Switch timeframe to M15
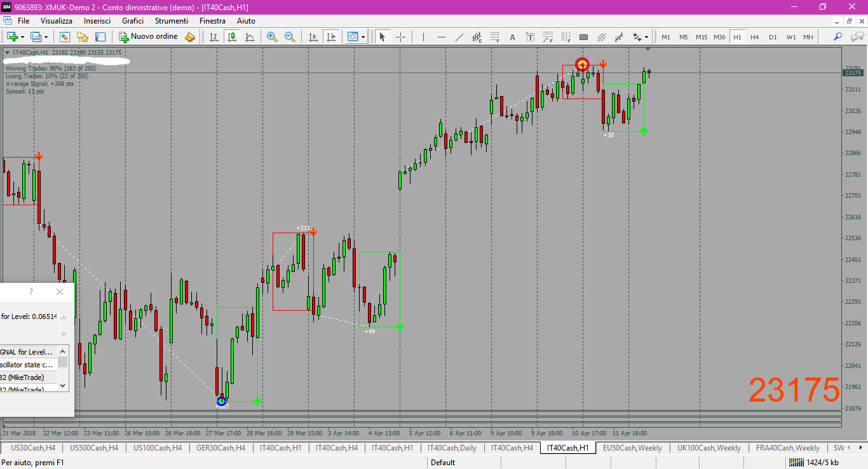Viewport: 868px width, 469px height. click(702, 37)
